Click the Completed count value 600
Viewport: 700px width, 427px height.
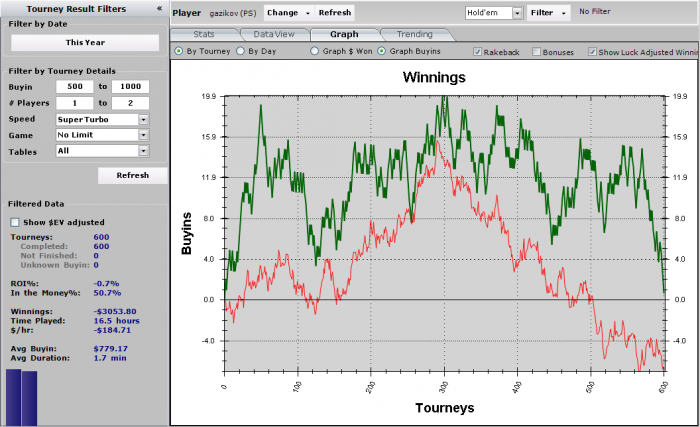pos(101,247)
